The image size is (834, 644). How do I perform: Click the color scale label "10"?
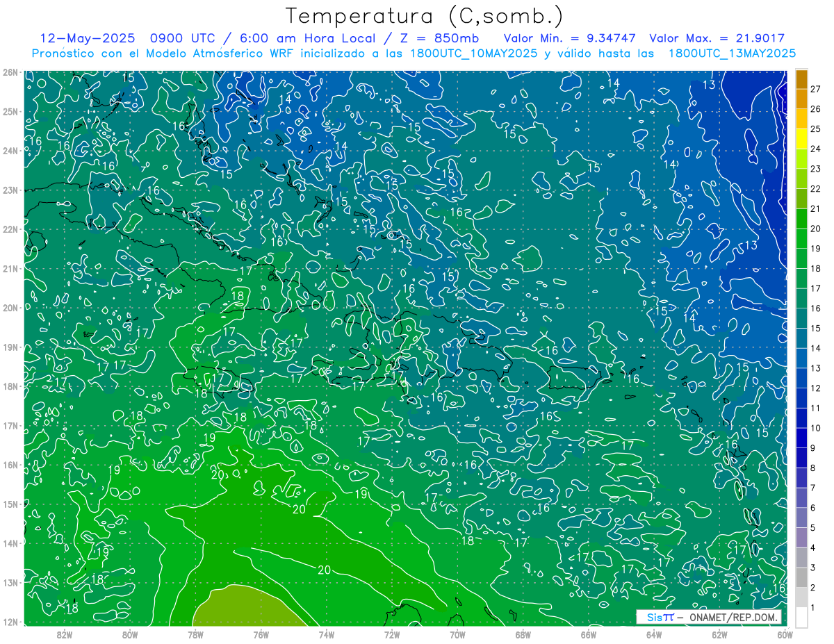click(x=816, y=428)
